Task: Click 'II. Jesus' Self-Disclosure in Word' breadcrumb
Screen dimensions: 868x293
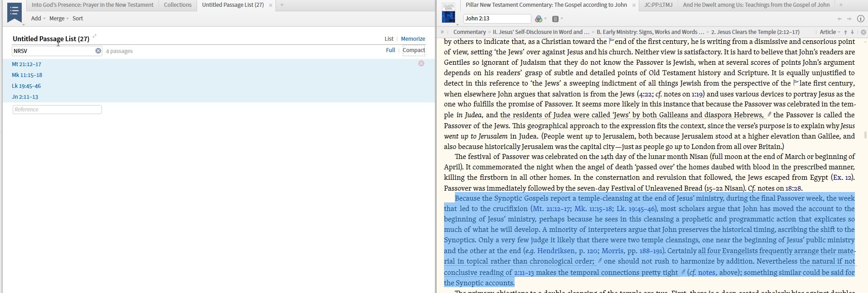Action: coord(541,32)
